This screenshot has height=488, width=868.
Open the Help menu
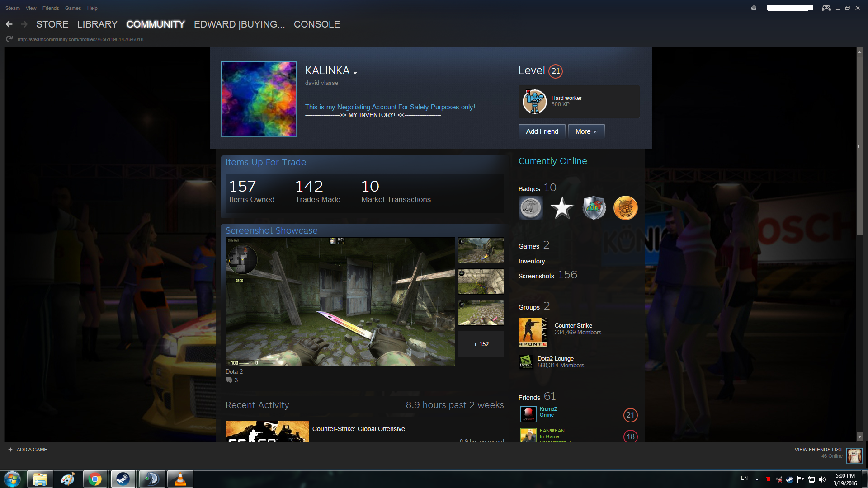point(92,8)
